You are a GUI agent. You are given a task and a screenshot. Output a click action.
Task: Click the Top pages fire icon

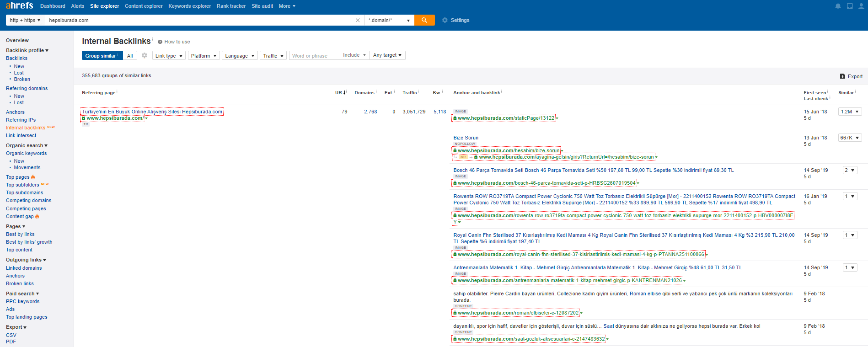33,177
